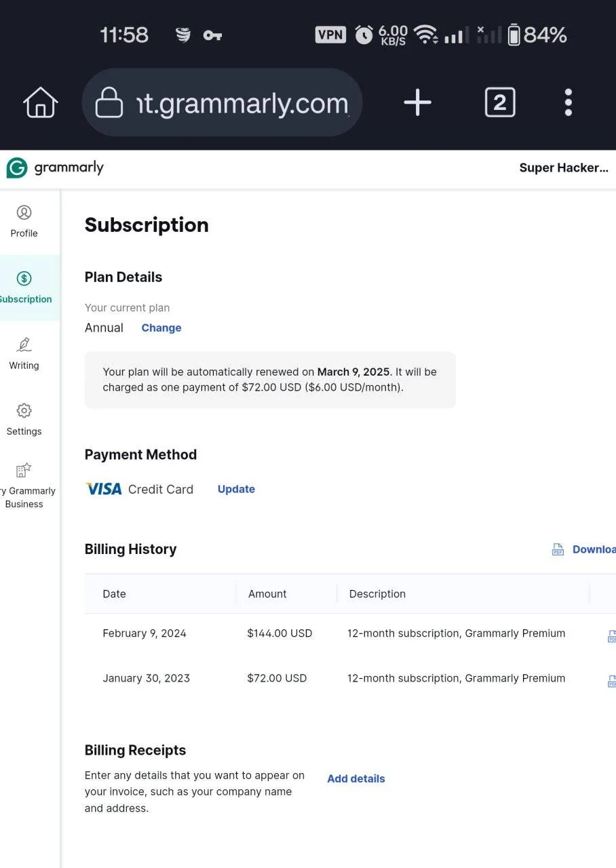This screenshot has height=868, width=616.
Task: Click Update payment method link
Action: (236, 489)
